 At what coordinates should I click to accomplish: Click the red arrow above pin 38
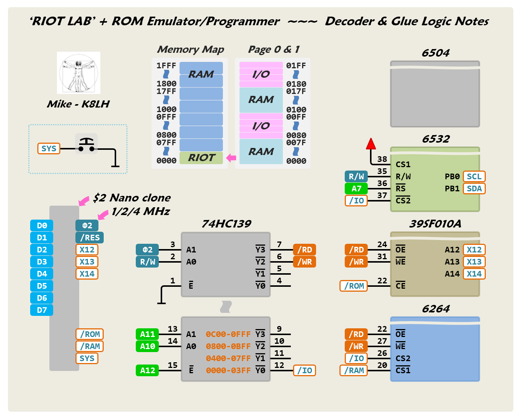click(x=371, y=144)
